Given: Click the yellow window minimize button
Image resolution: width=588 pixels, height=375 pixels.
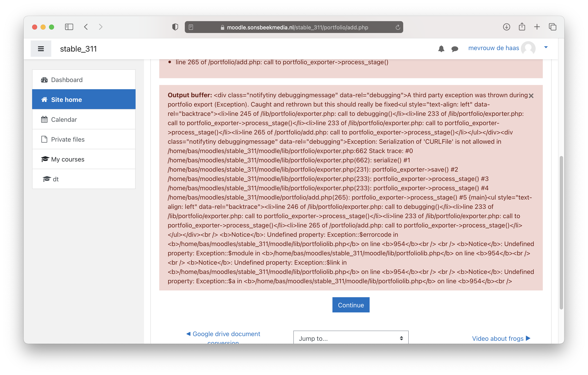Looking at the screenshot, I should (43, 27).
